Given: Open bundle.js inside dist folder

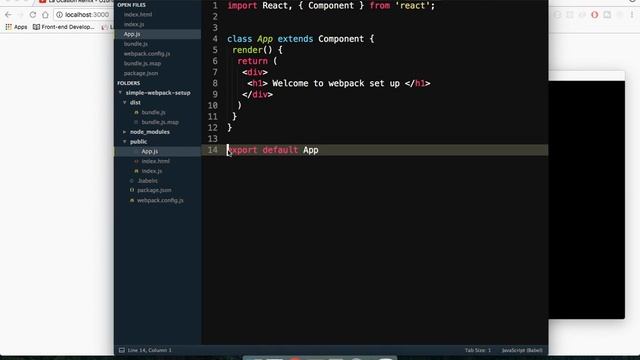Looking at the screenshot, I should [x=153, y=112].
